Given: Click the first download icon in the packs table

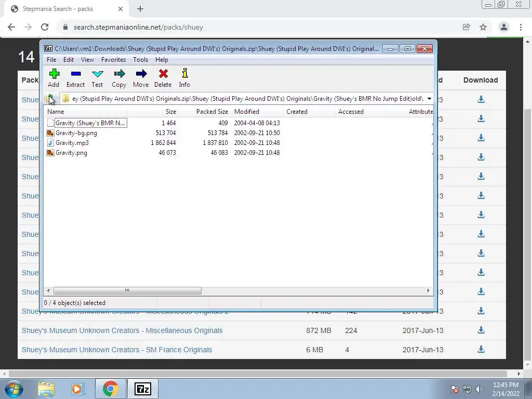Looking at the screenshot, I should click(481, 99).
